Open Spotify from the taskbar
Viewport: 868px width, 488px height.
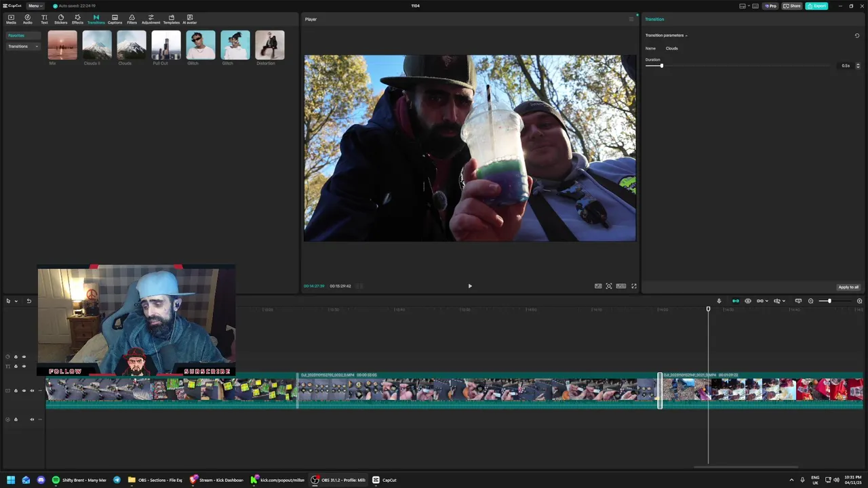pos(80,480)
